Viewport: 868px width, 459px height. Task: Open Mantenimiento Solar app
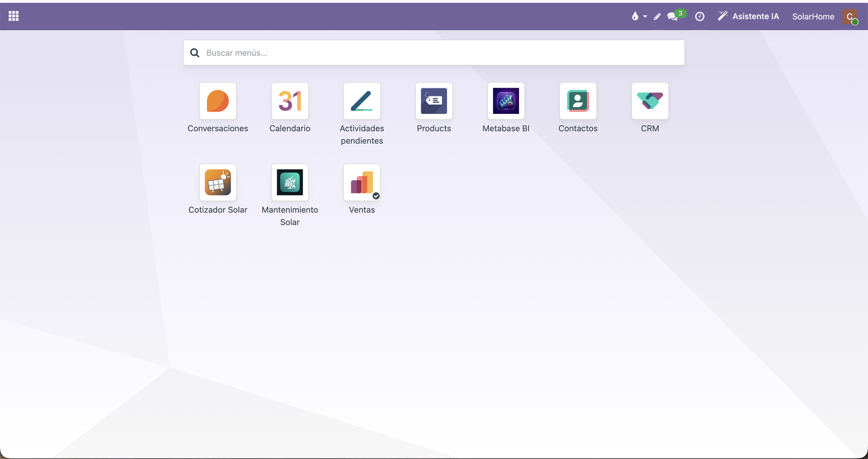[290, 182]
